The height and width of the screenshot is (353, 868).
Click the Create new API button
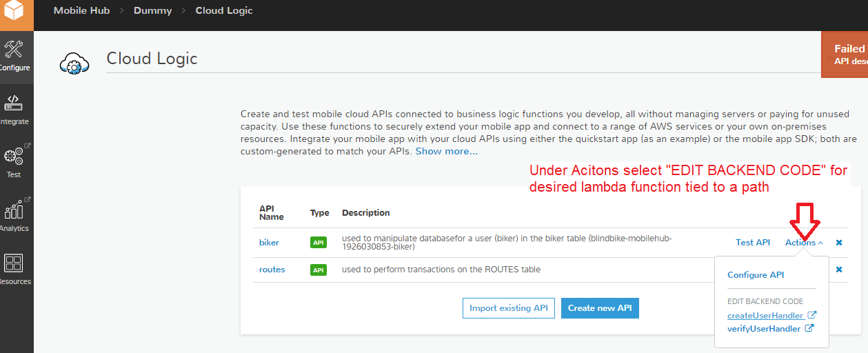(x=600, y=308)
